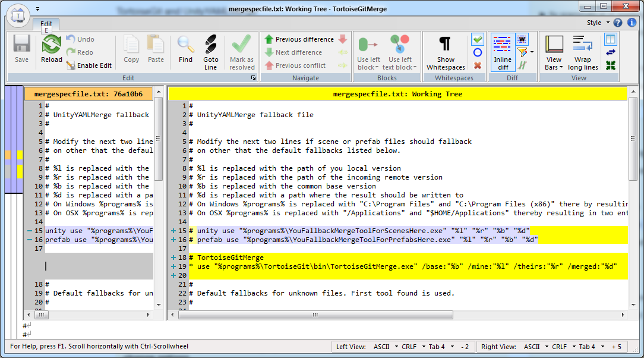Viewport: 644px width, 358px height.
Task: Open Goto Line
Action: 211,52
